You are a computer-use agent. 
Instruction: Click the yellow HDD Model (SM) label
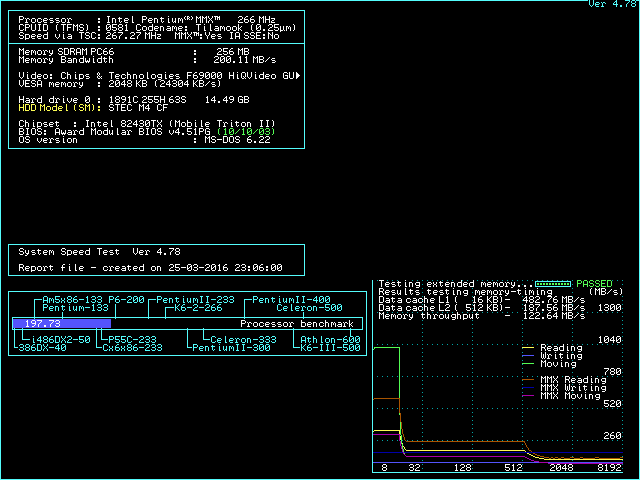[60, 108]
